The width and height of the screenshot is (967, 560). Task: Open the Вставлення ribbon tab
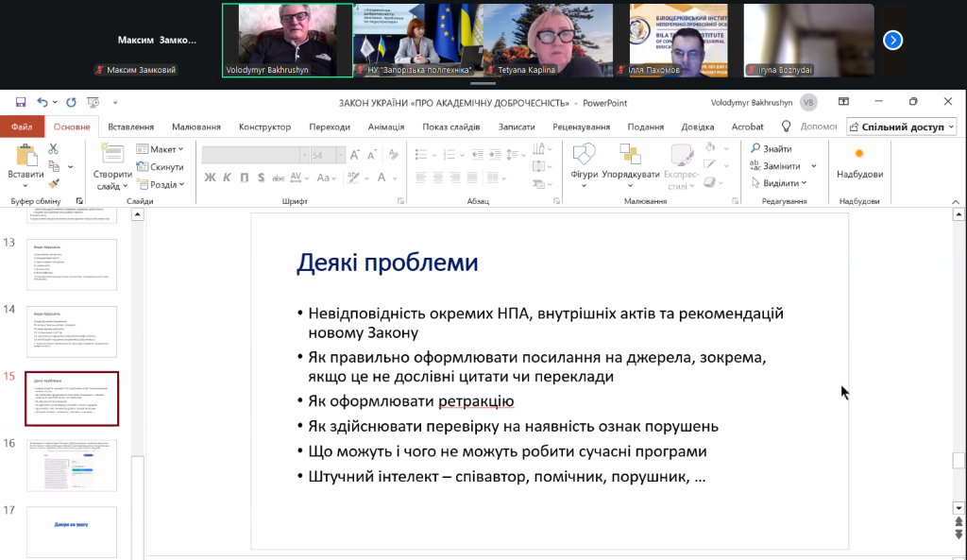(131, 127)
